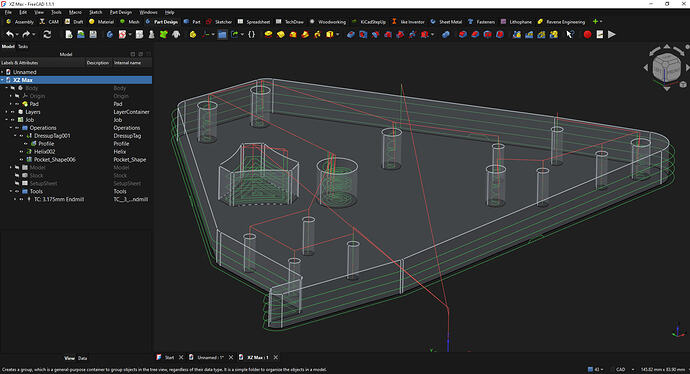690x374 pixels.
Task: Switch to the Start page tab
Action: pyautogui.click(x=166, y=357)
